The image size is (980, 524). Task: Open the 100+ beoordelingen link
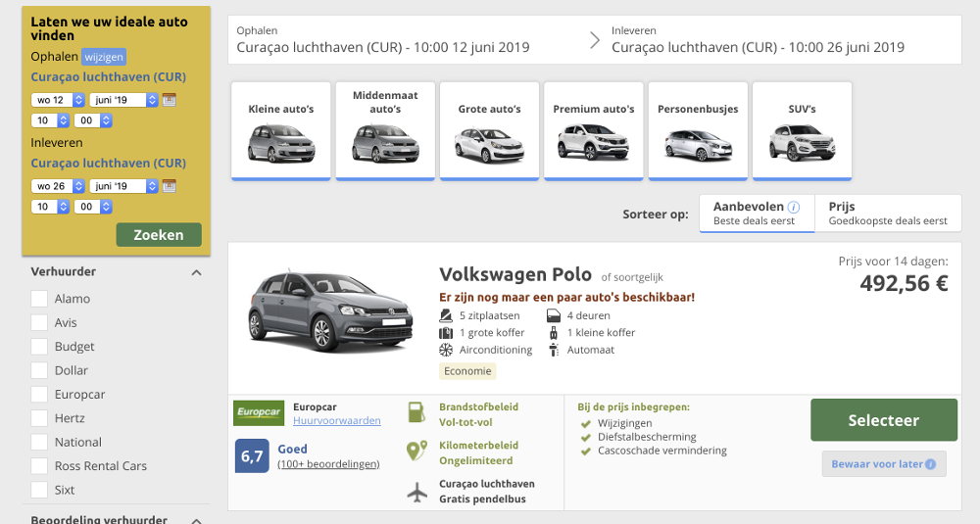point(328,464)
